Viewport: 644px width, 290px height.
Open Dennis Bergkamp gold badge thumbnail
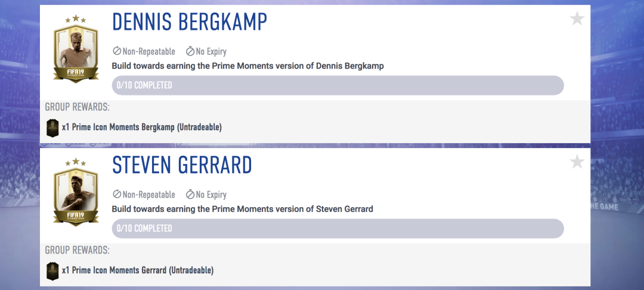[x=76, y=48]
